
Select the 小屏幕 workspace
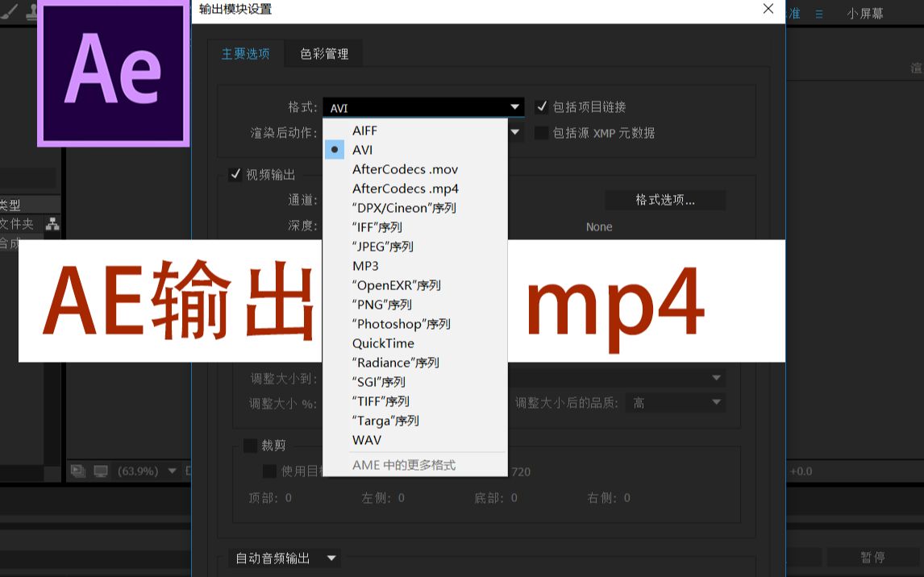pyautogui.click(x=865, y=14)
